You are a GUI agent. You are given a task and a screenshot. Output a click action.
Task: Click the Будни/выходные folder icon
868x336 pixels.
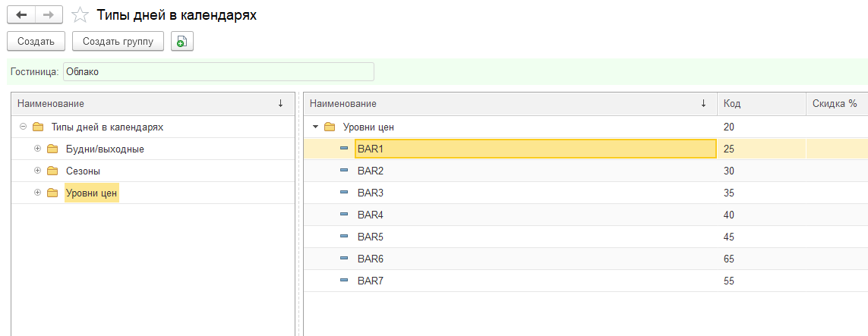52,149
